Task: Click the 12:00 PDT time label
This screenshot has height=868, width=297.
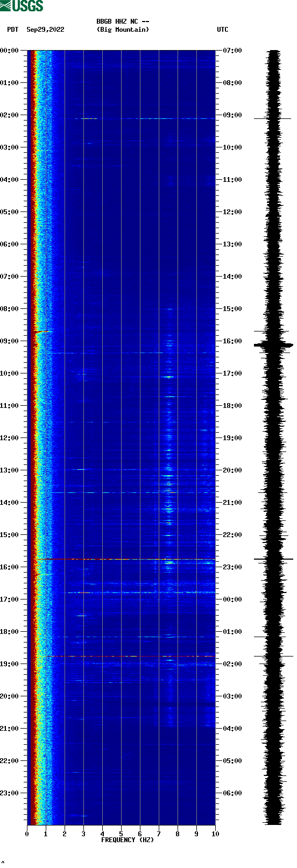Action: coord(10,438)
